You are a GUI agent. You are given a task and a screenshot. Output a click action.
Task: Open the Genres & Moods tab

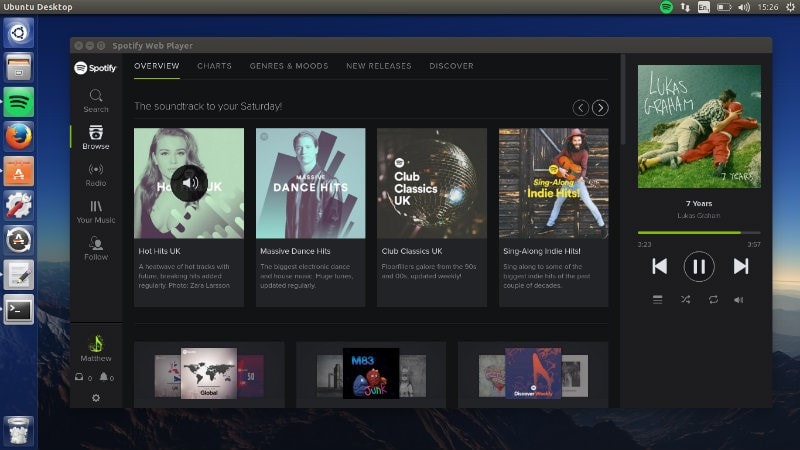coord(289,66)
